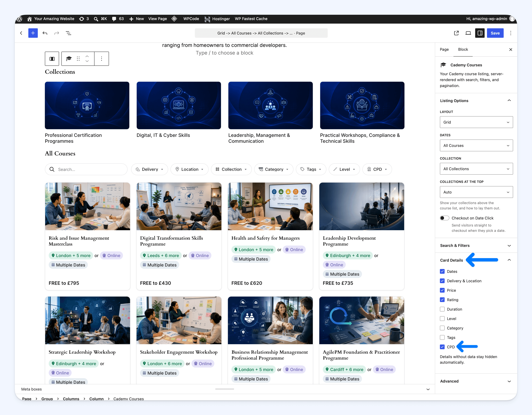
Task: Redo the last change
Action: click(x=57, y=33)
